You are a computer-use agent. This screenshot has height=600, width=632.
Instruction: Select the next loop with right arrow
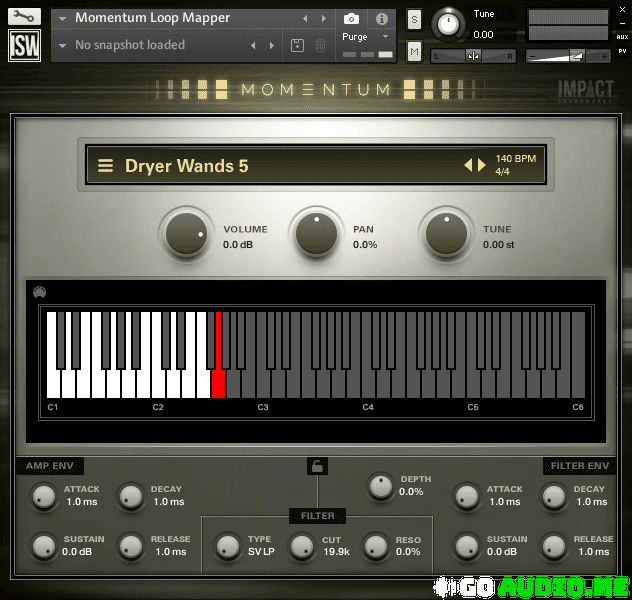coord(481,166)
